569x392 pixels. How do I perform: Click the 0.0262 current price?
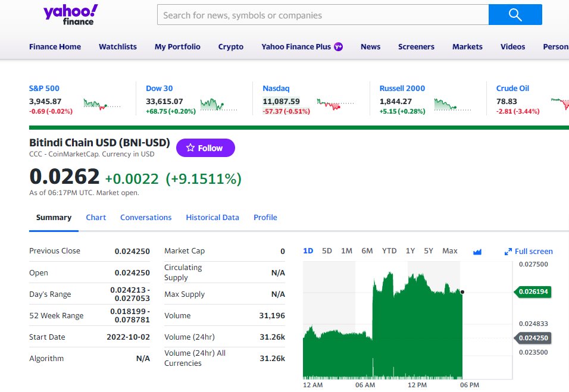[64, 177]
